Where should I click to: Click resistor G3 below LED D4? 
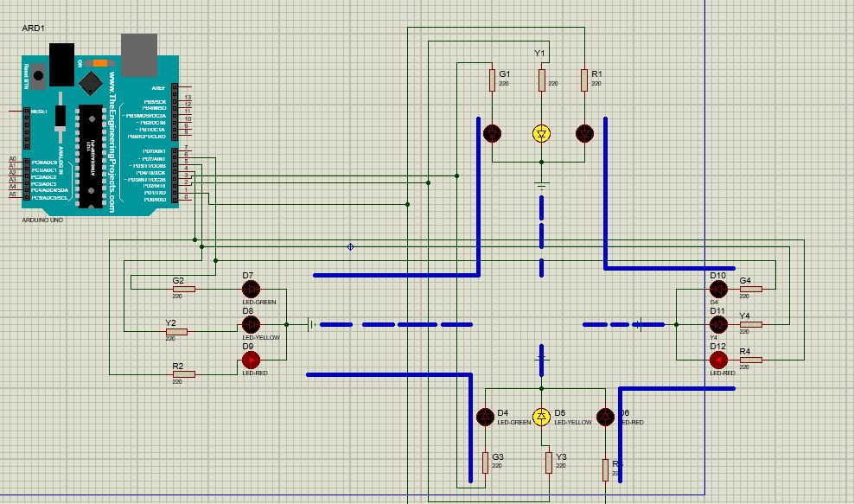coord(484,463)
